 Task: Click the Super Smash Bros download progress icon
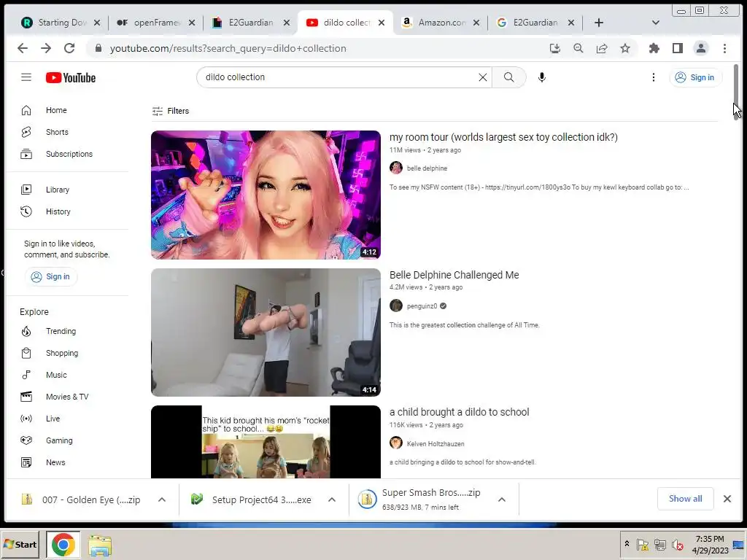click(367, 499)
